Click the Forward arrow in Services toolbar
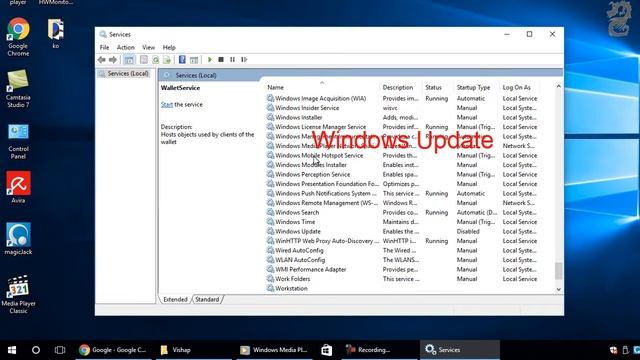The width and height of the screenshot is (640, 360). [x=113, y=60]
